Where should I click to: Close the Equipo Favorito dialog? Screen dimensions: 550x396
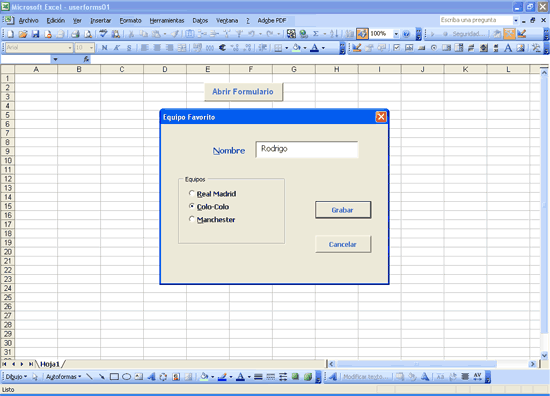(x=381, y=117)
